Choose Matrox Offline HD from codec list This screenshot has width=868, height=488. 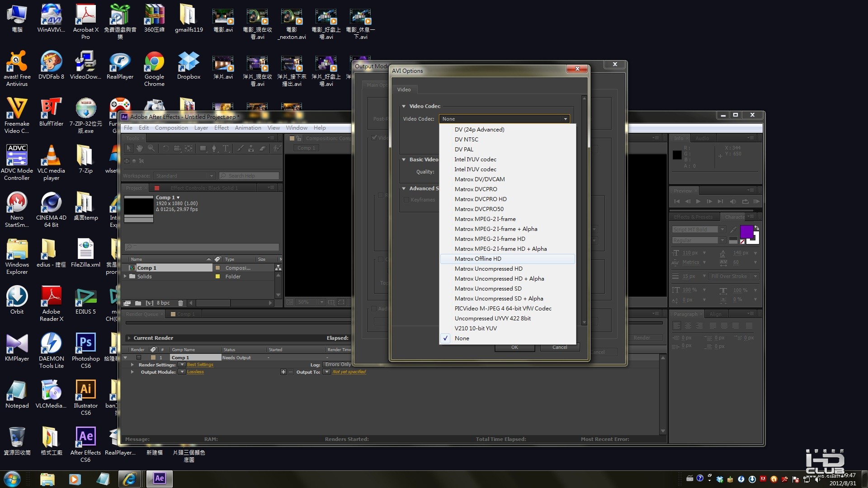pyautogui.click(x=478, y=259)
